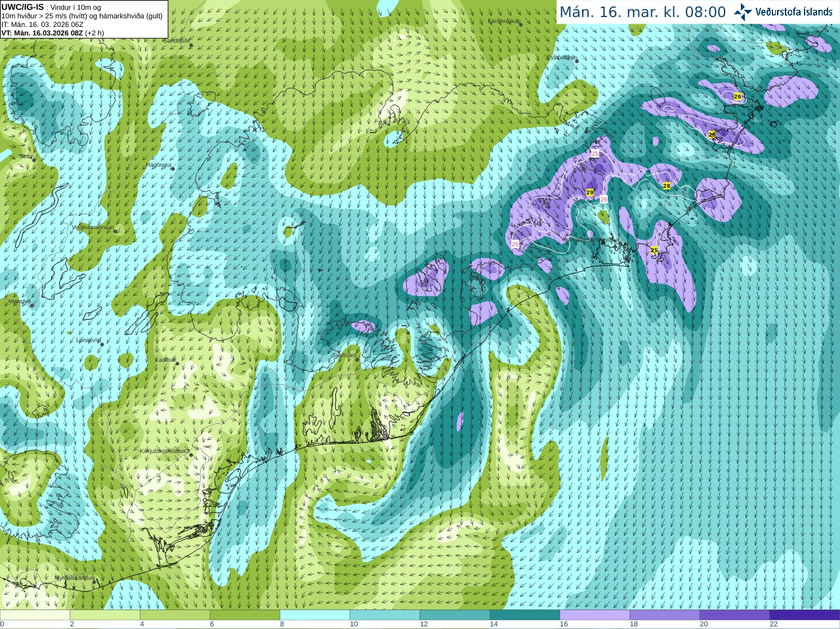This screenshot has width=840, height=629.
Task: Pick the 6–8 m/s dark green legend swatch
Action: pos(245,615)
